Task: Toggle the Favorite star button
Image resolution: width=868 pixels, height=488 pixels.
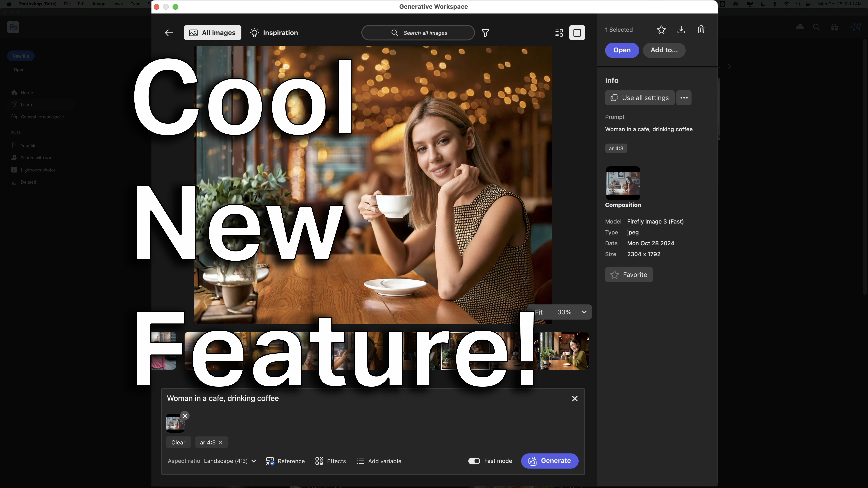Action: click(629, 274)
